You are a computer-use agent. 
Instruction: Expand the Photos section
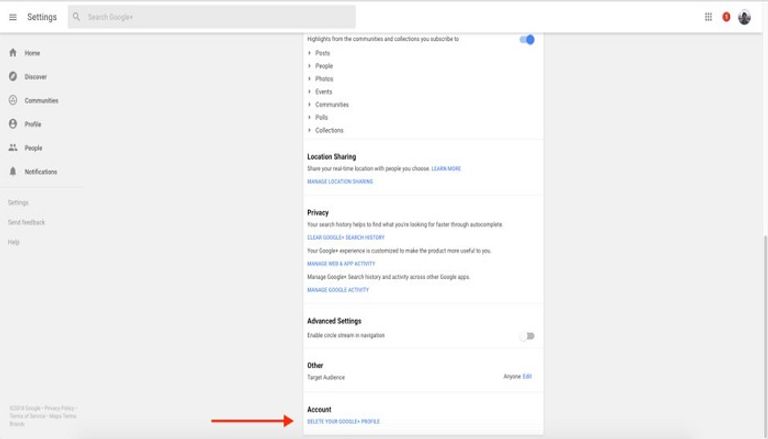coord(310,79)
